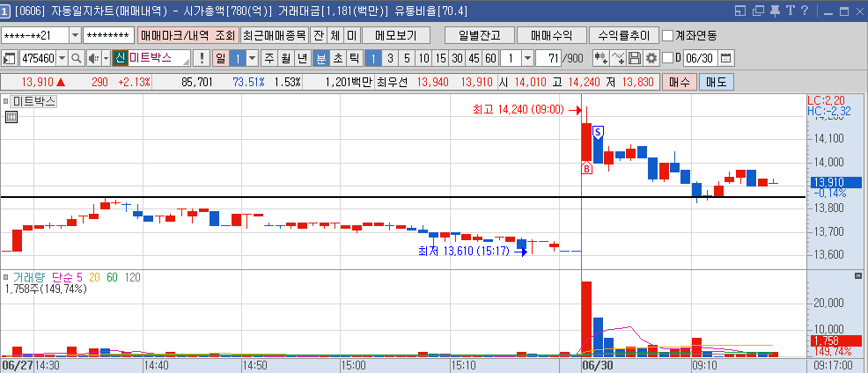Click the blue S sell marker on chart
This screenshot has width=868, height=373.
(599, 132)
